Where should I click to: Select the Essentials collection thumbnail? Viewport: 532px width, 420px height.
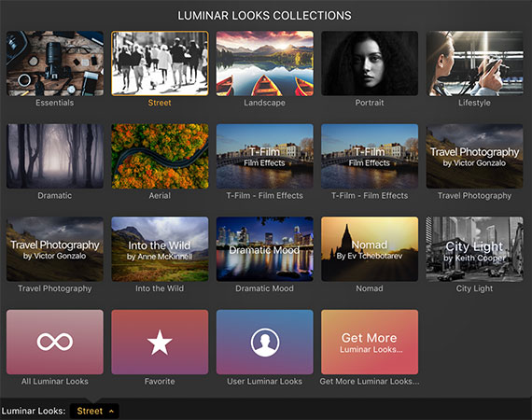pos(55,63)
